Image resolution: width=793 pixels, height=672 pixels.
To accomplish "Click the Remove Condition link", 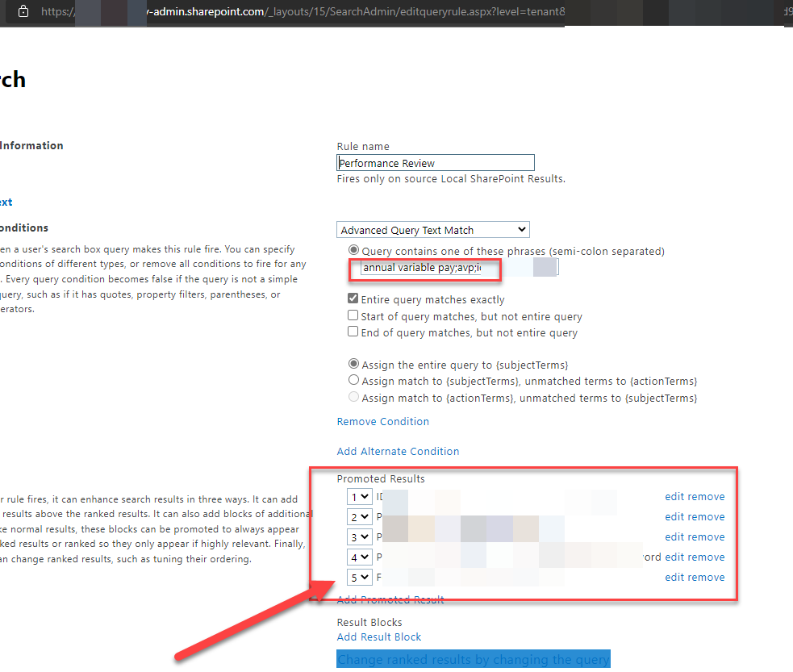I will (x=382, y=421).
